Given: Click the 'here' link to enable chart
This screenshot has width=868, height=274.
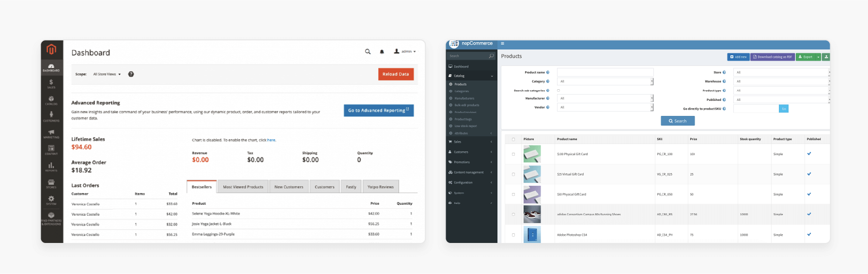Looking at the screenshot, I should click(x=271, y=140).
